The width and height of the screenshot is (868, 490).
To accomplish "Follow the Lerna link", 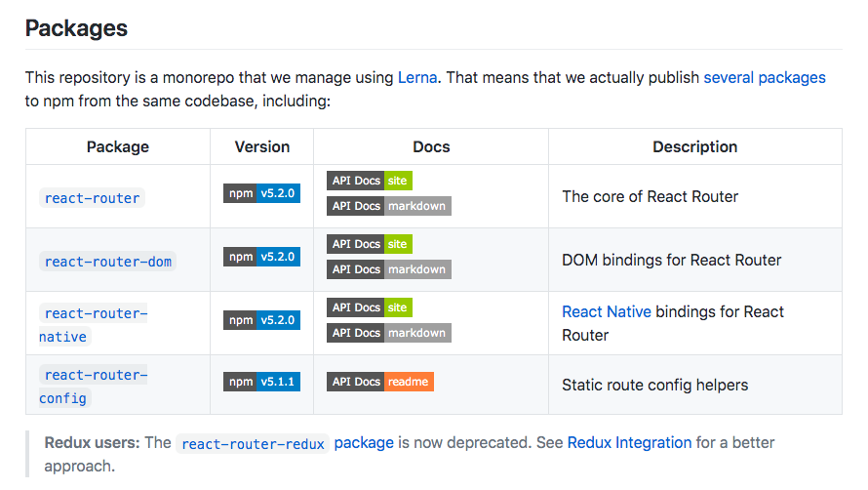I will [x=417, y=78].
